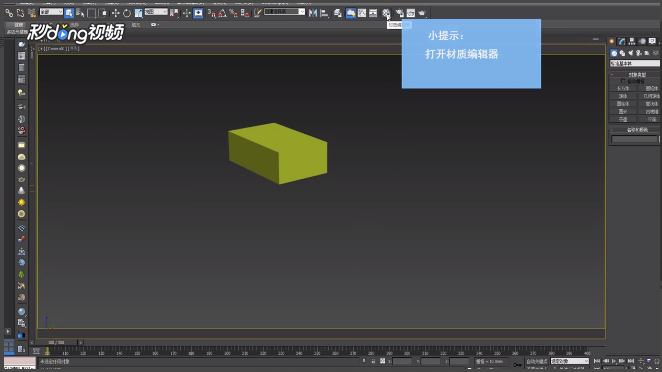The width and height of the screenshot is (662, 372).
Task: Select the Geometry category icon
Action: 614,53
